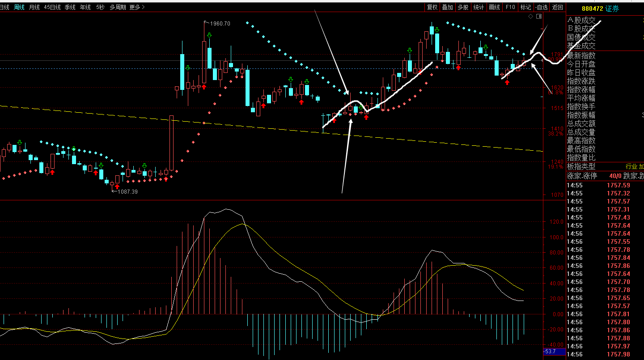
Task: Switch to the 周线 weekly chart tab
Action: click(19, 7)
